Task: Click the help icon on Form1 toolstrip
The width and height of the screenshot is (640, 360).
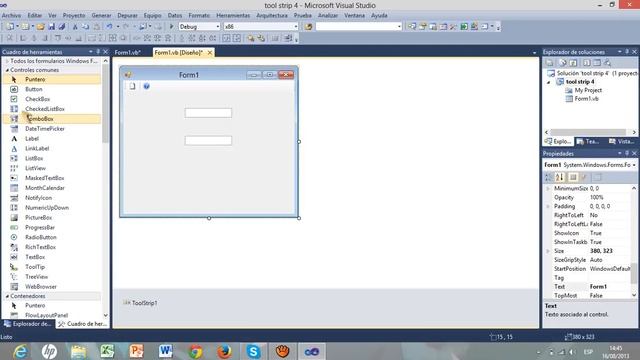Action: 147,86
